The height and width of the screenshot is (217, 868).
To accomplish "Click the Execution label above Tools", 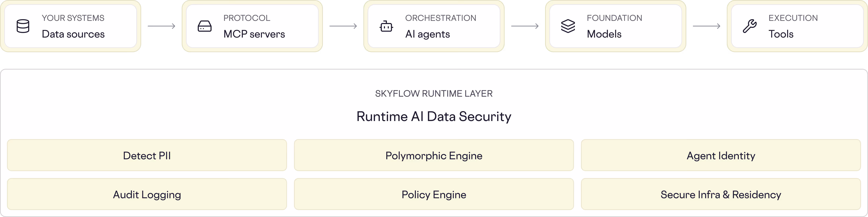I will 793,18.
